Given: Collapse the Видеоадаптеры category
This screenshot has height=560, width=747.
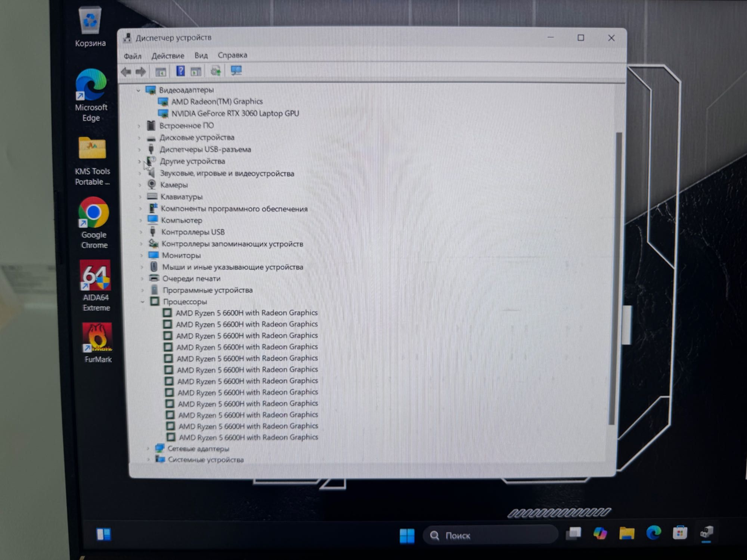Looking at the screenshot, I should (x=139, y=90).
